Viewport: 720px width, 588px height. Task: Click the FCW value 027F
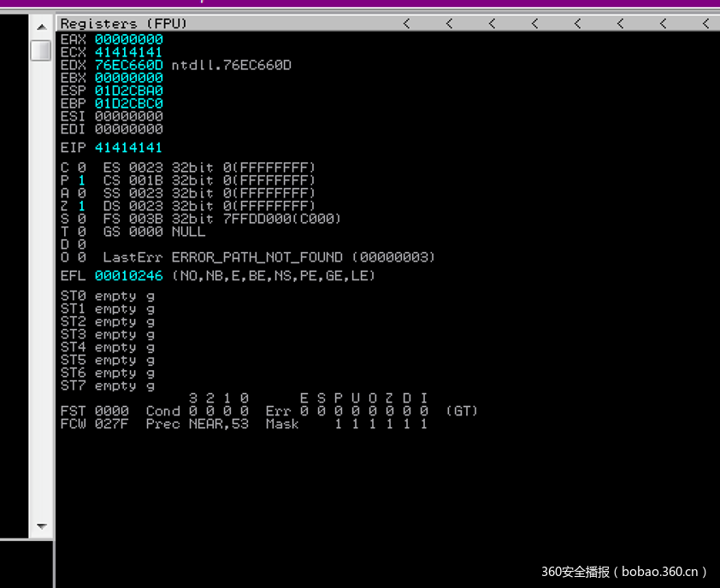111,424
